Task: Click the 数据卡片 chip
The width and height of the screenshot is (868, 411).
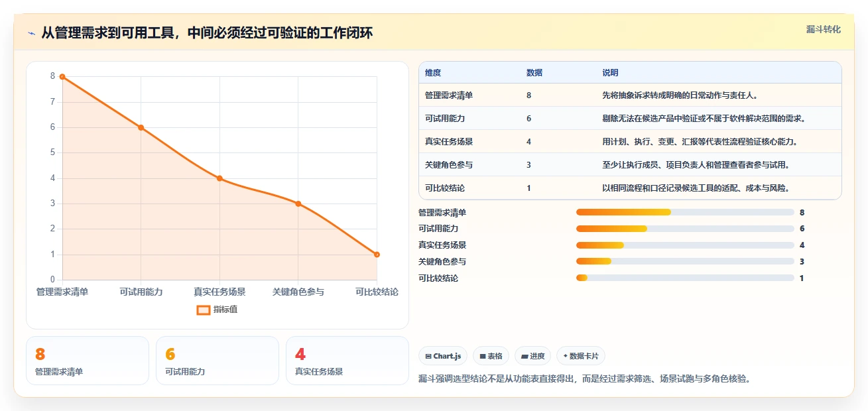Action: 581,356
